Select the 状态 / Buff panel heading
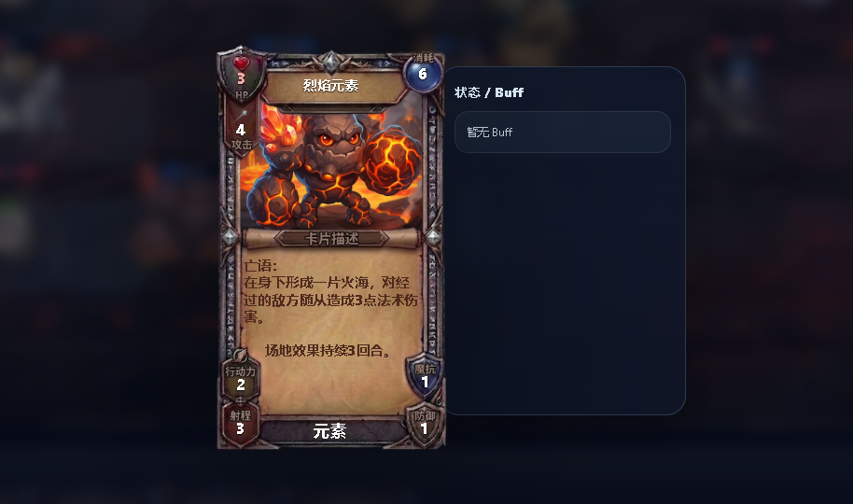This screenshot has width=853, height=504. point(489,92)
